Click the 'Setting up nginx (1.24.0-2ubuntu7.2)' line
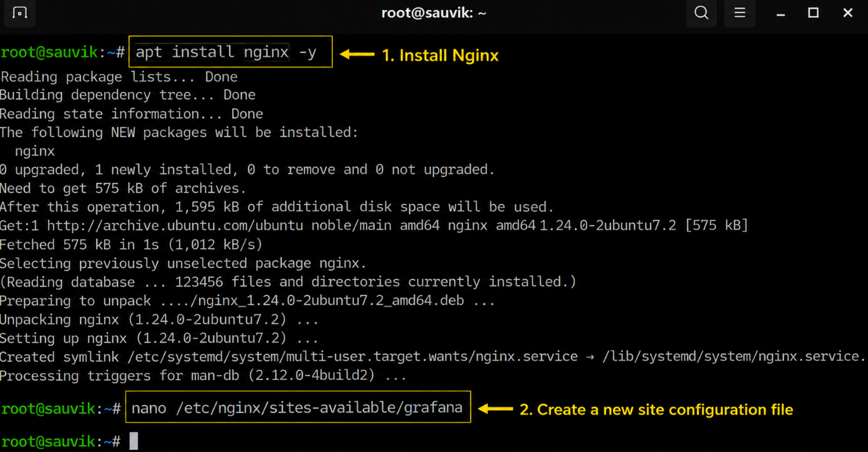The image size is (868, 452). 159,338
